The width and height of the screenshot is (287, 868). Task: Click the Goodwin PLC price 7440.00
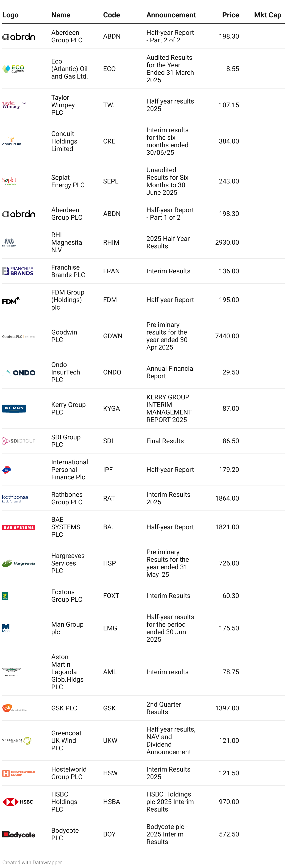coord(227,336)
